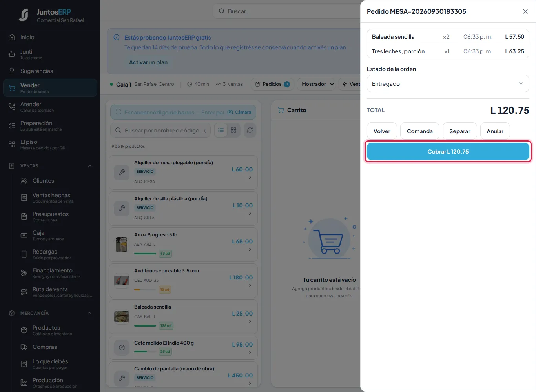Image resolution: width=536 pixels, height=392 pixels.
Task: Open Preparación checklist icon
Action: pos(12,125)
